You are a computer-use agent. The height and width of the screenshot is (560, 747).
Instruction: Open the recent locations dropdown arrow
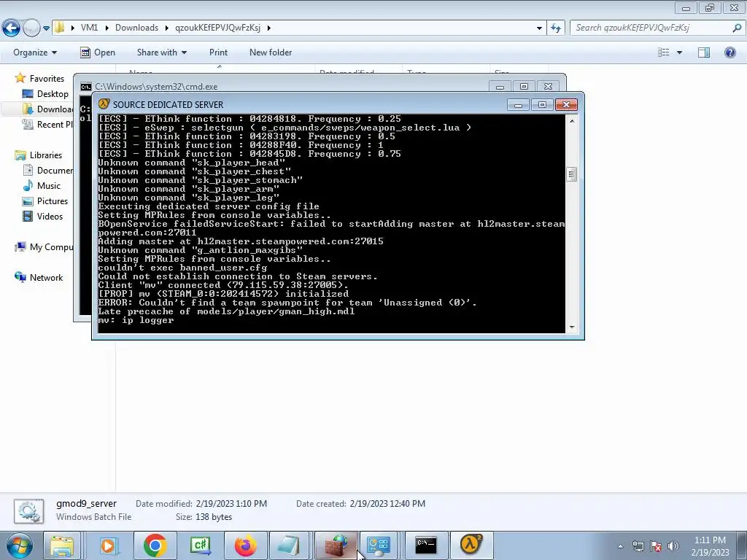46,28
